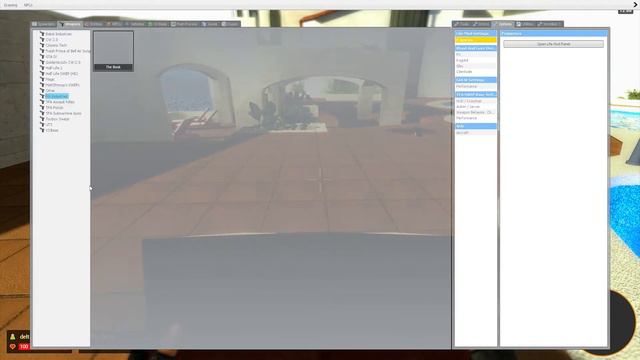Select the weapon category above Half-Life SWEP
This screenshot has width=640, height=360.
click(x=54, y=68)
